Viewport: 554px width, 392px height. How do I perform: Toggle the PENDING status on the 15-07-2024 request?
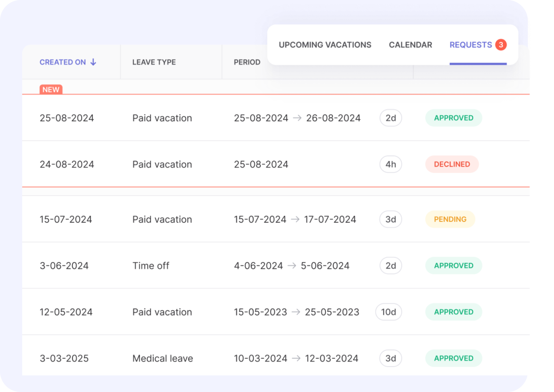(x=449, y=219)
